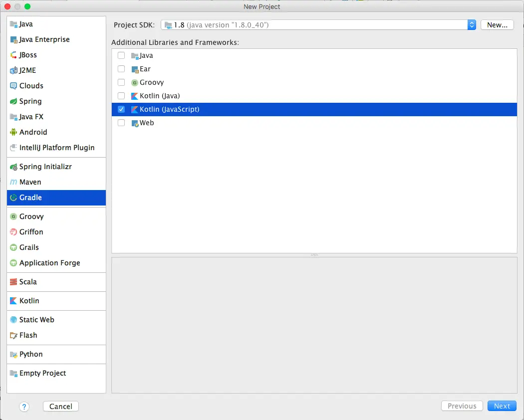Click the Web framework icon in libraries list
The image size is (524, 420).
[135, 123]
